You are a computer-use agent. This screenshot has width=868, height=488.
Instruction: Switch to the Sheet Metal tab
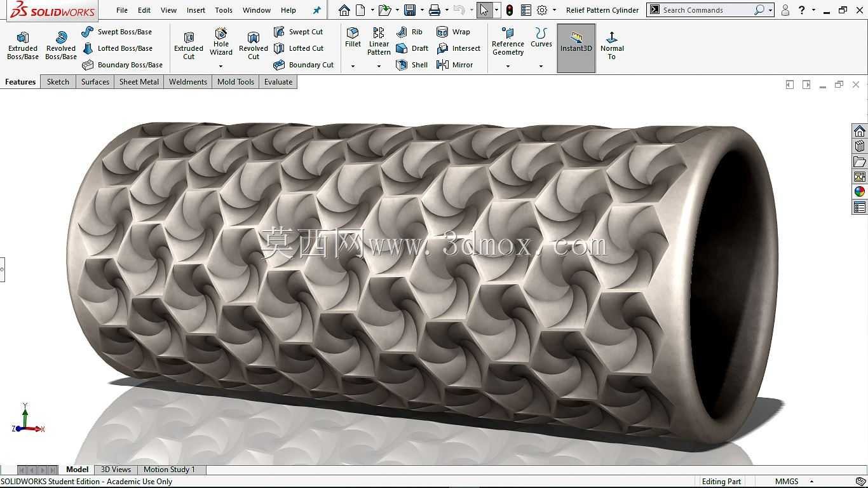[139, 82]
